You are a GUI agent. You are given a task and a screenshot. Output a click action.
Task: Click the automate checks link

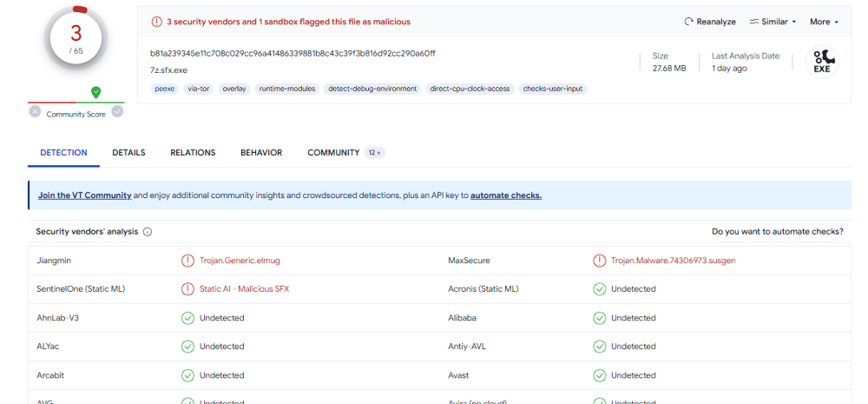coord(505,195)
